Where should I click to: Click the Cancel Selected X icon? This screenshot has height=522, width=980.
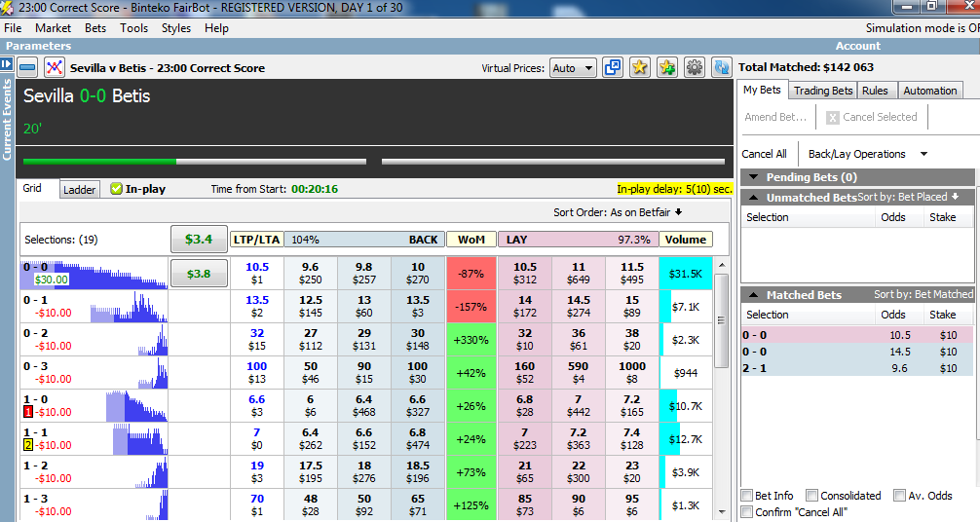point(833,118)
